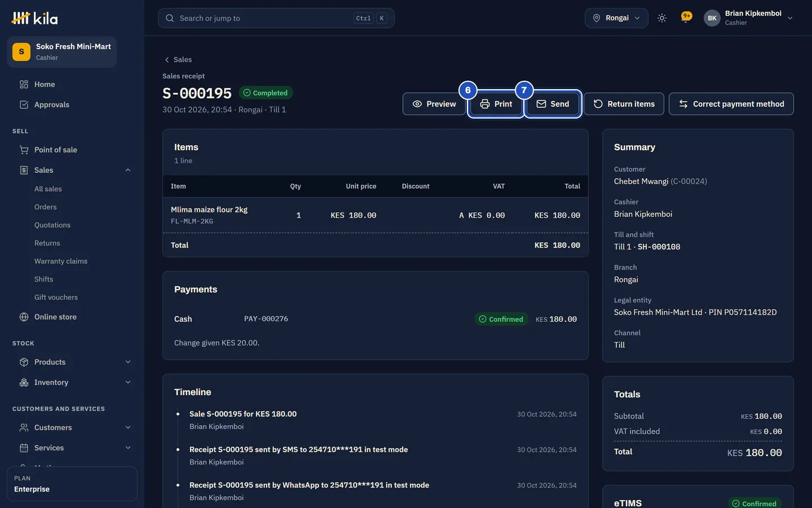Image resolution: width=812 pixels, height=508 pixels.
Task: Click payment Confirmed badge in Cash row
Action: pos(501,319)
